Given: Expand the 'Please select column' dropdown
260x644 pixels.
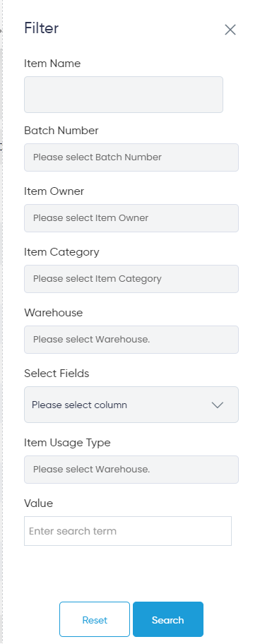Looking at the screenshot, I should (x=131, y=405).
